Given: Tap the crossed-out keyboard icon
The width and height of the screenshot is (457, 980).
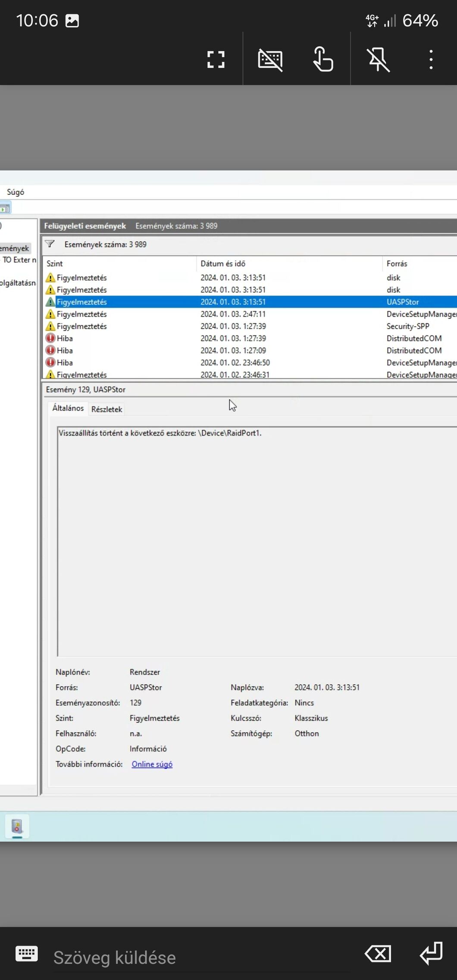Looking at the screenshot, I should 270,59.
